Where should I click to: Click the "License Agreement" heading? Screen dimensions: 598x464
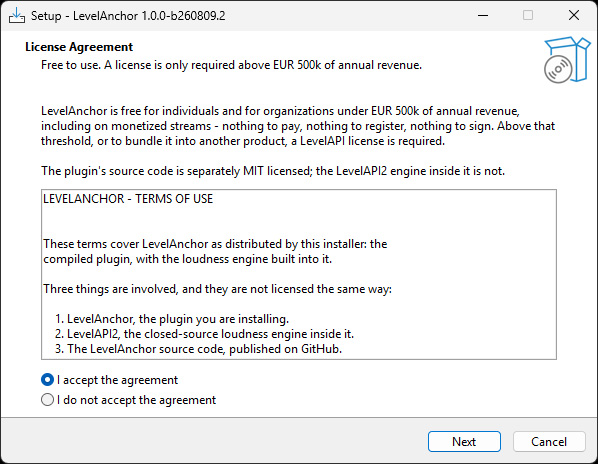[x=79, y=47]
